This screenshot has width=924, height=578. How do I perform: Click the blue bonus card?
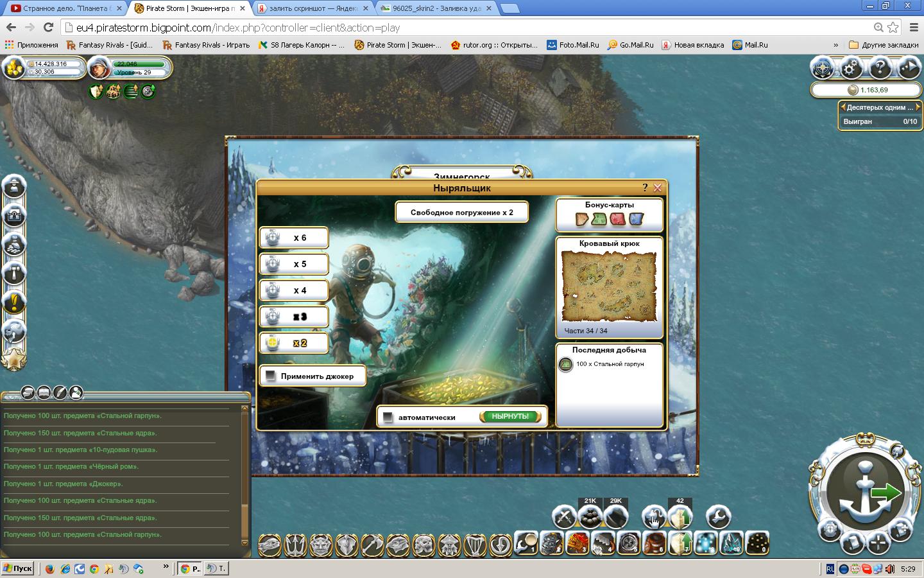tap(636, 220)
